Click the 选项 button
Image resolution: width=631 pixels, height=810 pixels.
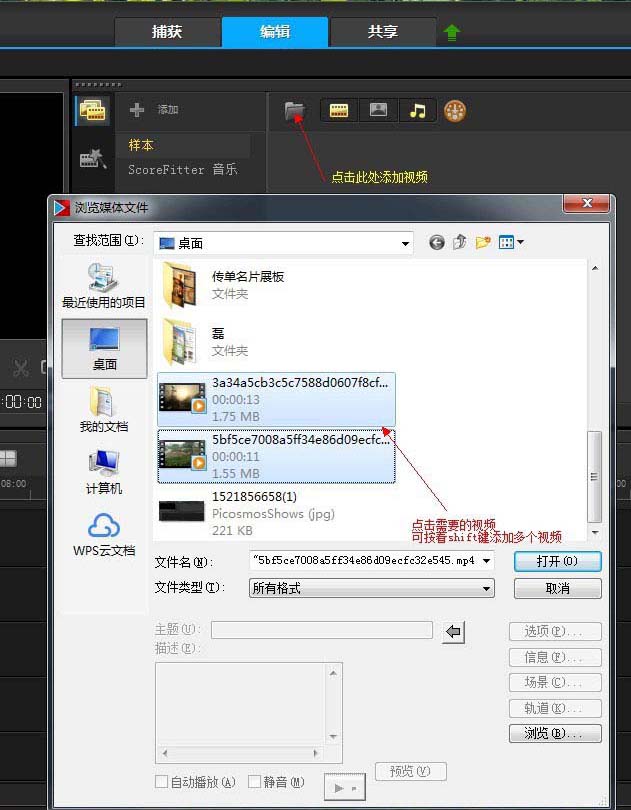pos(555,631)
